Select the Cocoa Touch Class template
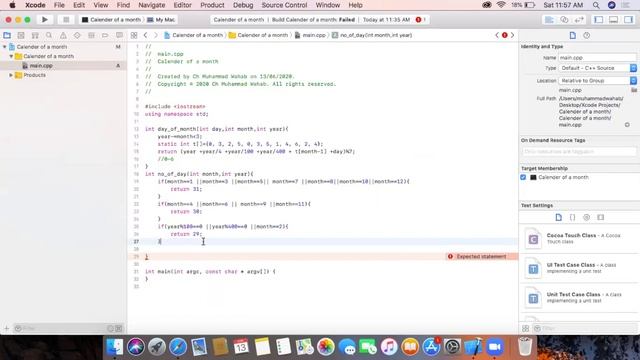Viewport: 640px width, 360px height. coord(579,239)
